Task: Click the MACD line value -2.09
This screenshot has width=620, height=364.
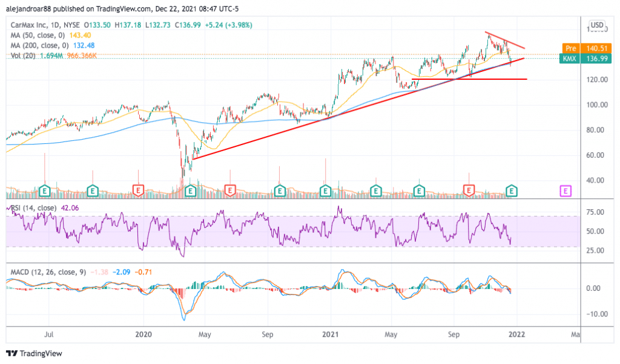Action: [121, 272]
